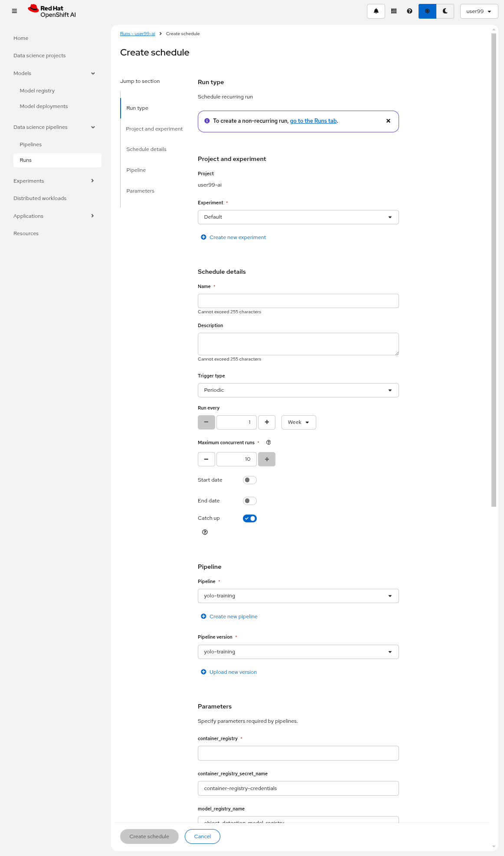Click Create new experiment link

click(238, 237)
